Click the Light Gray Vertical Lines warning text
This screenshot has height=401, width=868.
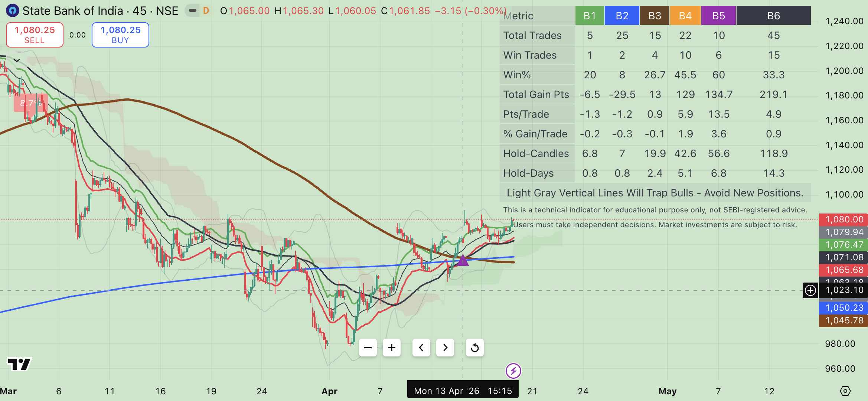click(x=655, y=193)
